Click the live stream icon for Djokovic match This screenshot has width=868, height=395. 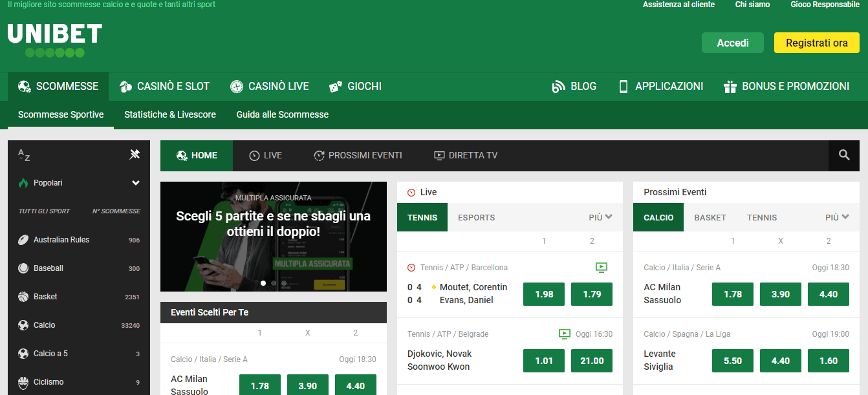coord(565,334)
